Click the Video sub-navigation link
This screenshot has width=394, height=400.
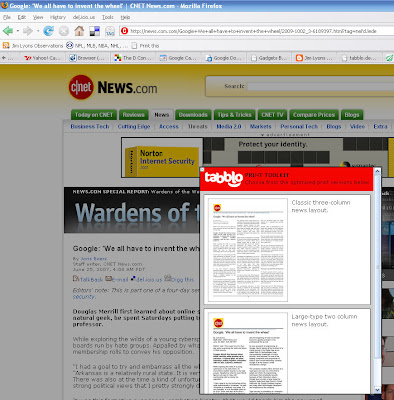click(x=357, y=126)
